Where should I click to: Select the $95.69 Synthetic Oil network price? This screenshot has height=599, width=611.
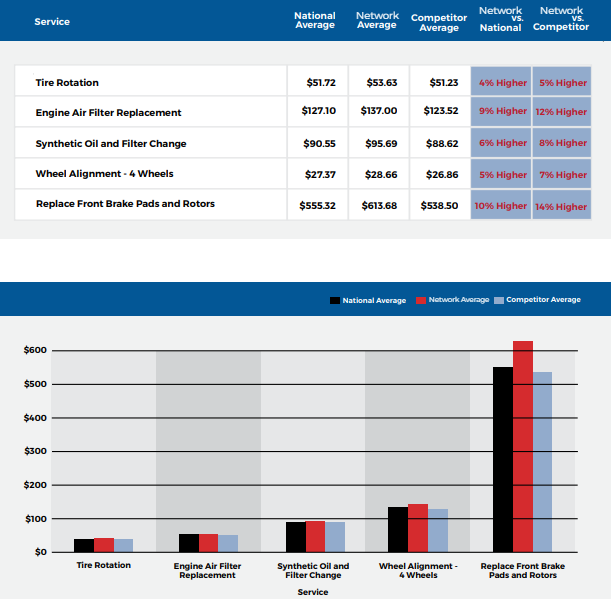(377, 143)
